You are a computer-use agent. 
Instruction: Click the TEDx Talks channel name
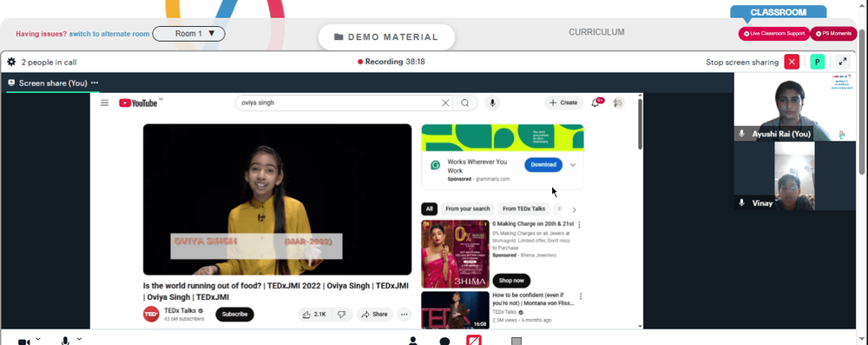180,310
